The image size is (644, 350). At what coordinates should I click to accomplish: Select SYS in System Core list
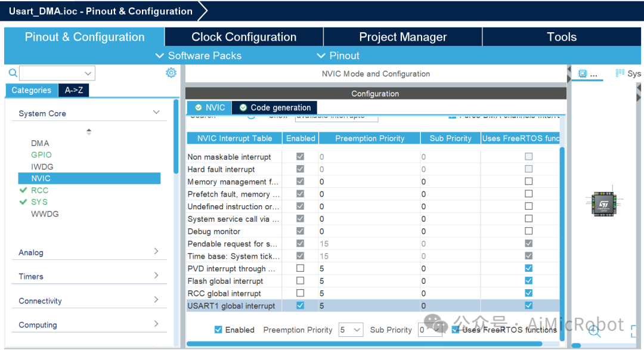[39, 202]
